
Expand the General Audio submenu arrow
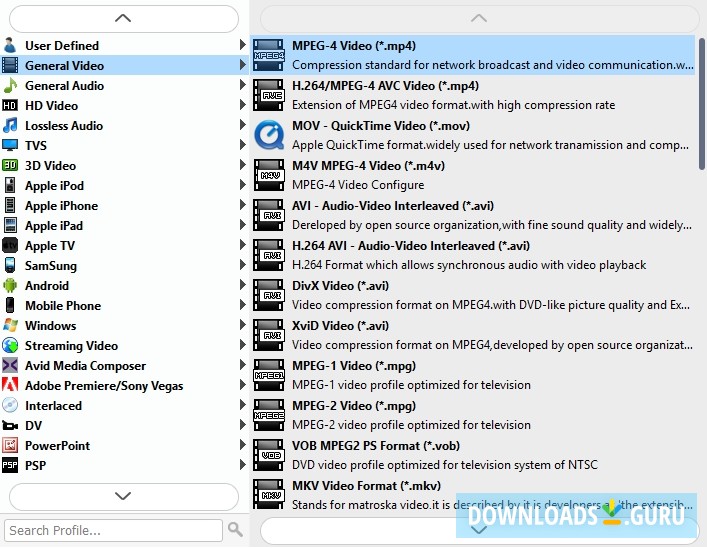(x=242, y=85)
